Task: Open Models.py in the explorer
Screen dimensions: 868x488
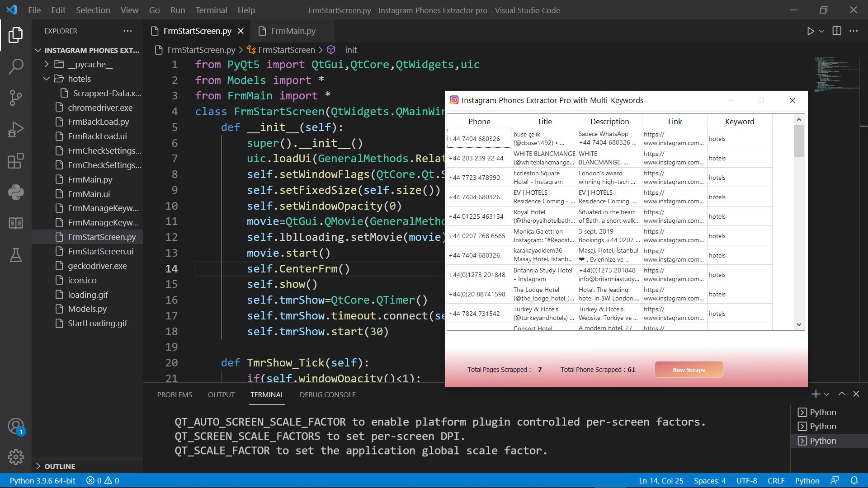Action: [87, 309]
